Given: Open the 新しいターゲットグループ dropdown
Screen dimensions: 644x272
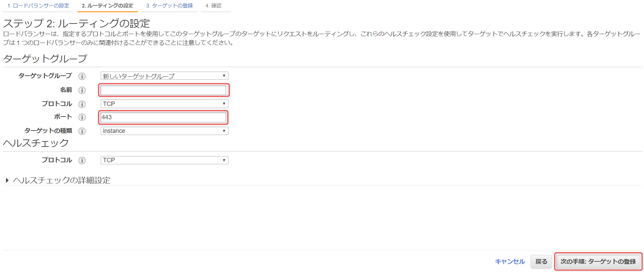Looking at the screenshot, I should click(164, 76).
